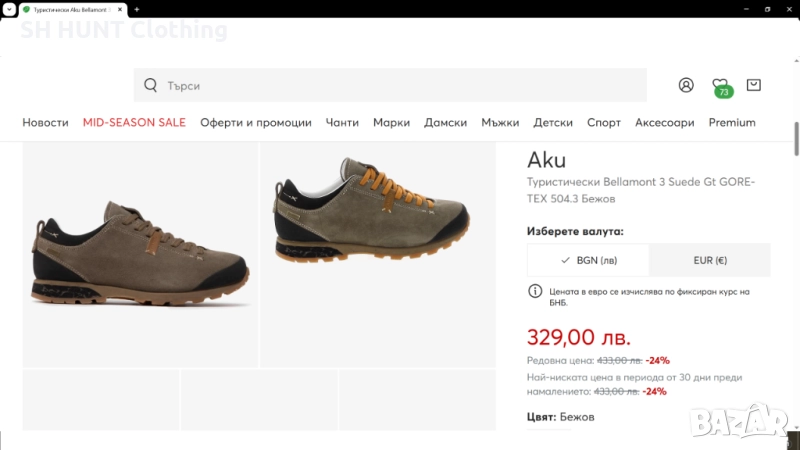
Task: Go to Оферти и промоции
Action: tap(256, 123)
